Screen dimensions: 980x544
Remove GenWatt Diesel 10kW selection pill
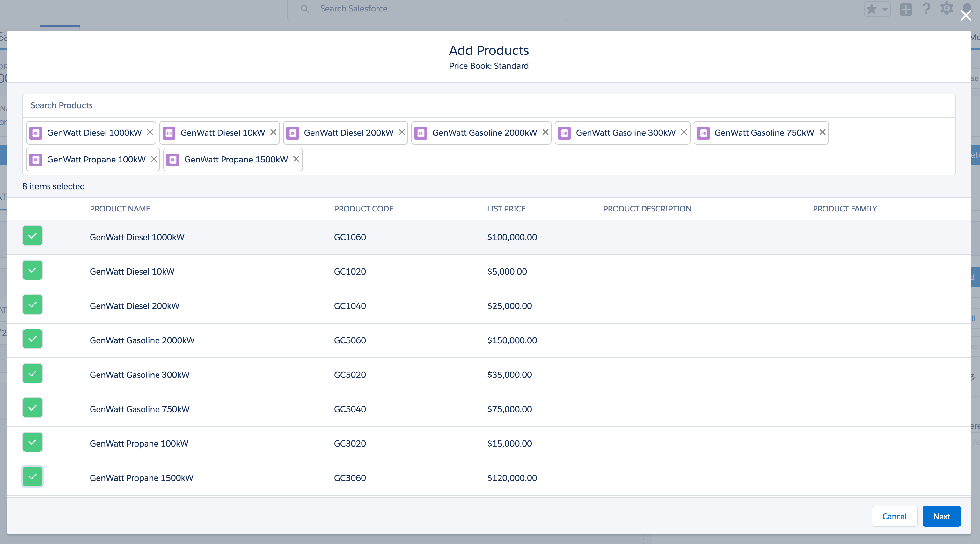click(273, 132)
